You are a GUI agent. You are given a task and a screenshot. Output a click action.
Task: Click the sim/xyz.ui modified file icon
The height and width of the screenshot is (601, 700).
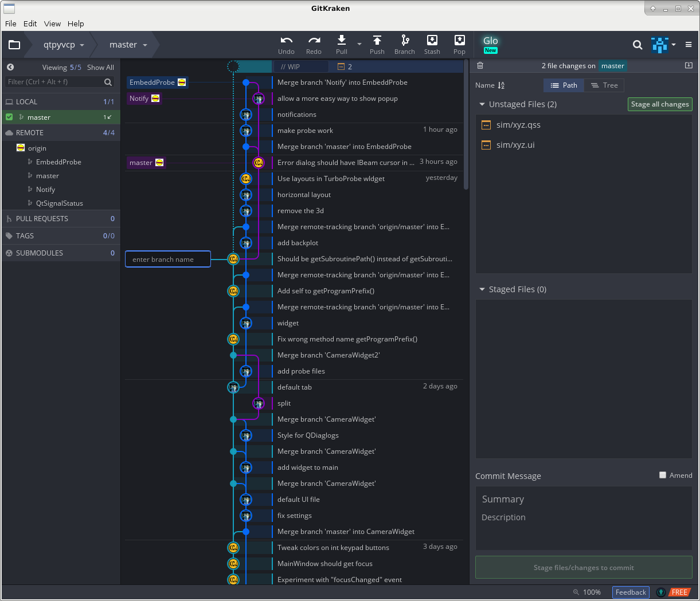pos(486,145)
